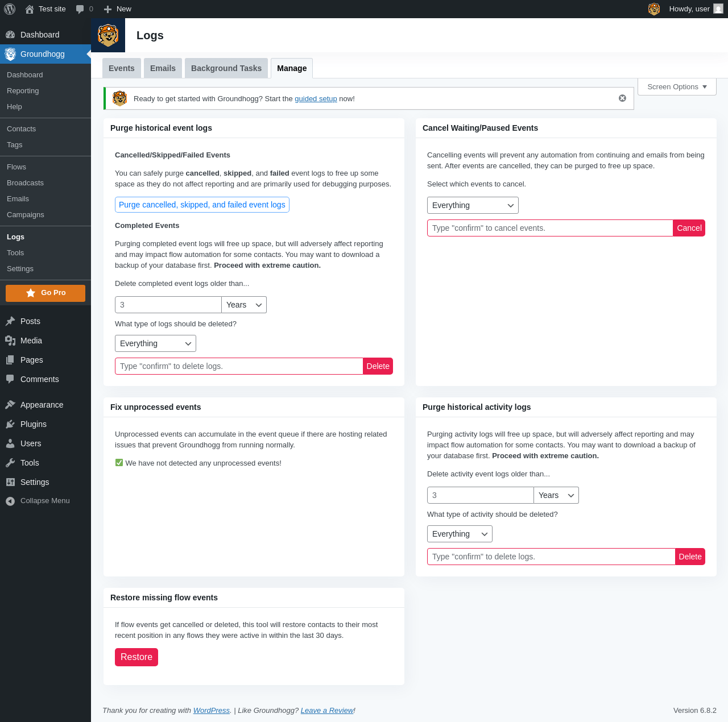Click Delete button for activity logs
The image size is (728, 722).
coord(690,557)
